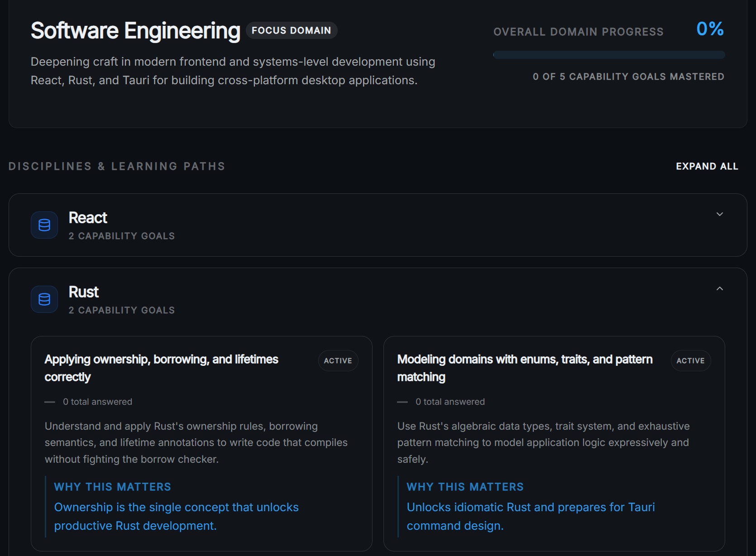Click 'Use Rust's algebraic data types' description
756x556 pixels.
click(x=543, y=443)
